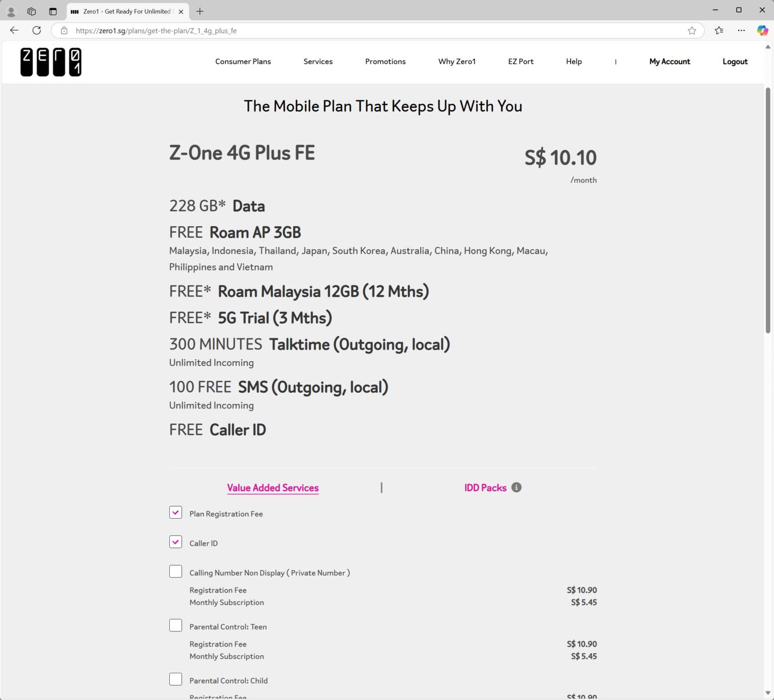Click the browser back arrow icon
The width and height of the screenshot is (774, 700).
pos(14,30)
